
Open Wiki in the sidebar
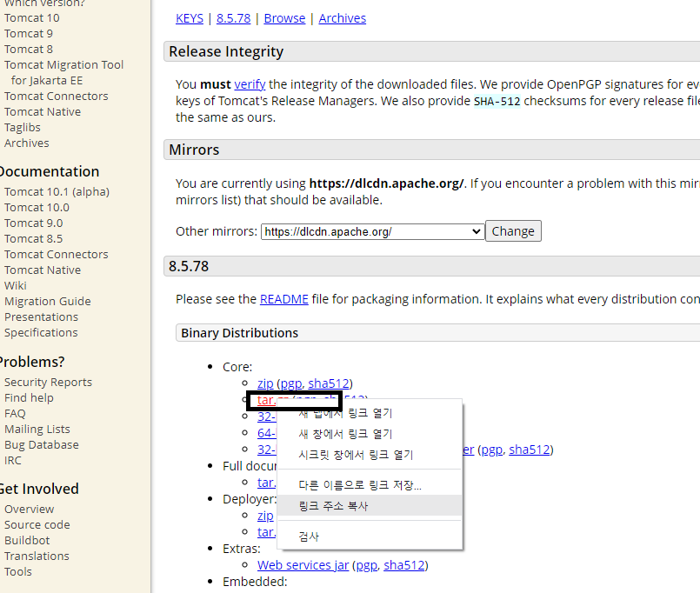click(16, 285)
